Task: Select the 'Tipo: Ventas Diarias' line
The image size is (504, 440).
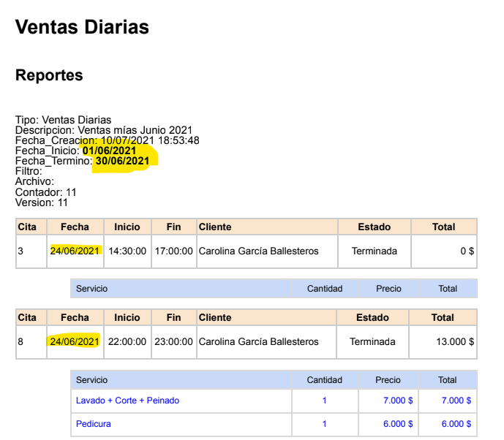Action: click(x=64, y=120)
